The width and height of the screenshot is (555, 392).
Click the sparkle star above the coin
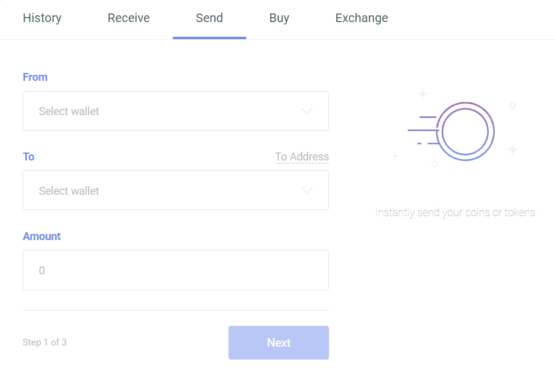[423, 94]
